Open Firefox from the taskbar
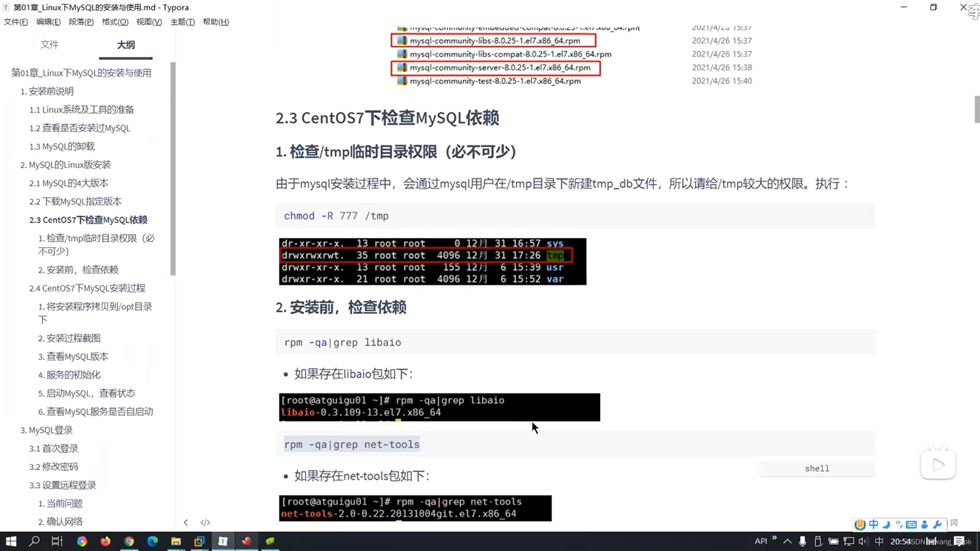Viewport: 980px width, 551px height. (x=106, y=541)
